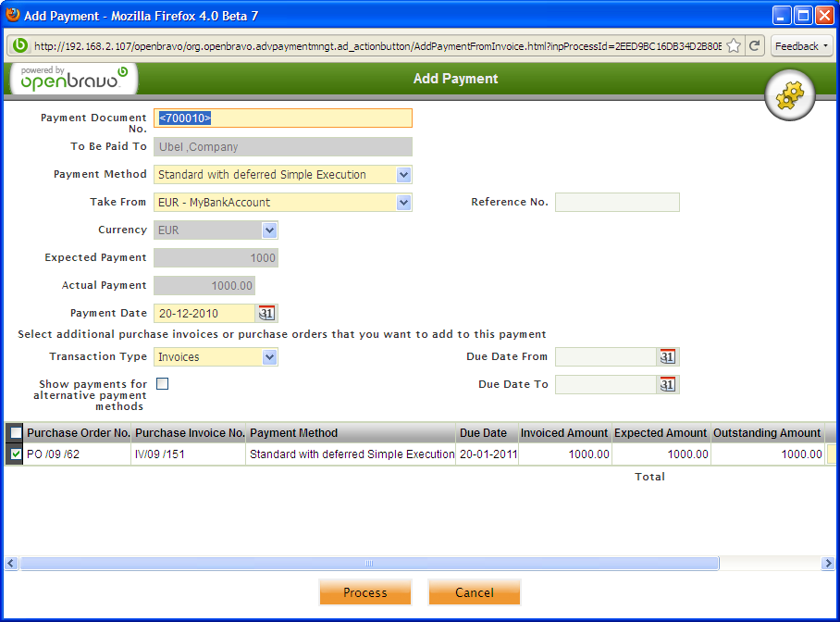
Task: Open the Transaction Type Invoices dropdown
Action: pyautogui.click(x=269, y=357)
